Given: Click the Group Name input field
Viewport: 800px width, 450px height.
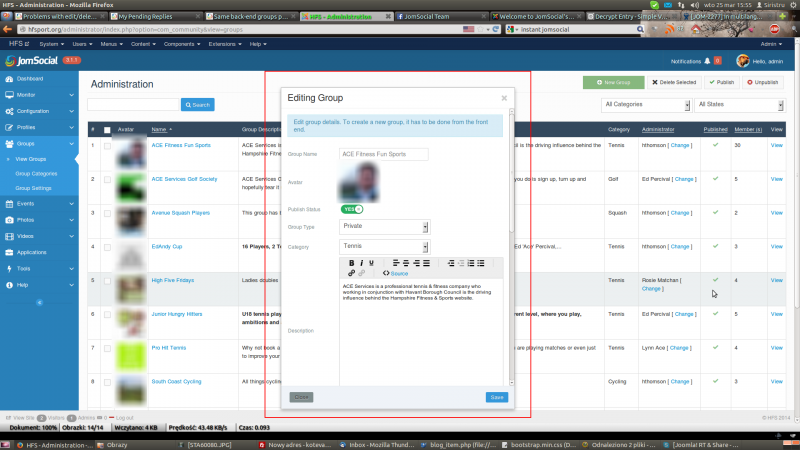Looking at the screenshot, I should coord(384,154).
